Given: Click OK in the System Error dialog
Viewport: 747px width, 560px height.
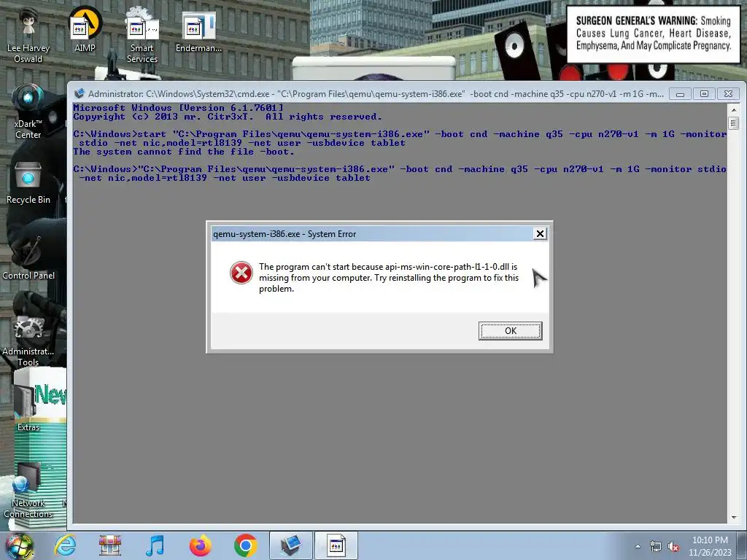Looking at the screenshot, I should pyautogui.click(x=510, y=331).
